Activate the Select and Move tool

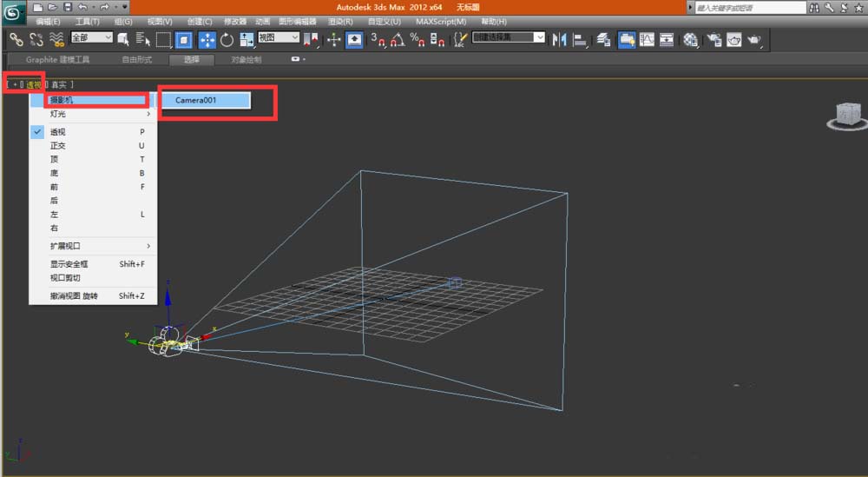pos(207,39)
